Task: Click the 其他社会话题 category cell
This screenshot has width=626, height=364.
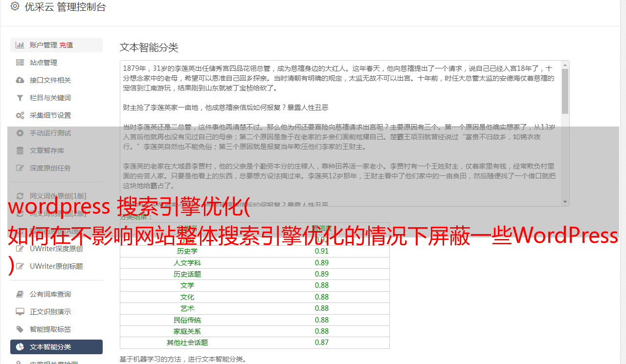Action: point(187,343)
